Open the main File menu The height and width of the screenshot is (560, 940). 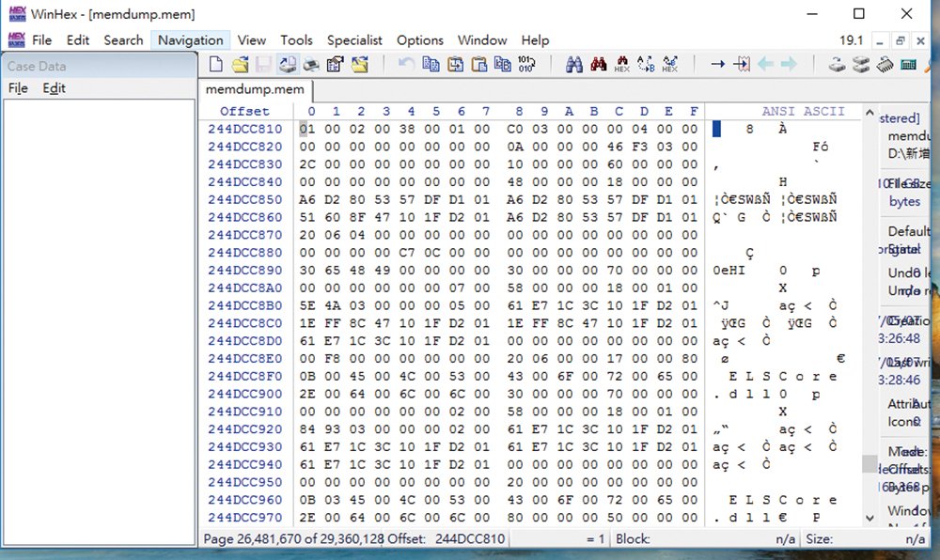(x=42, y=40)
